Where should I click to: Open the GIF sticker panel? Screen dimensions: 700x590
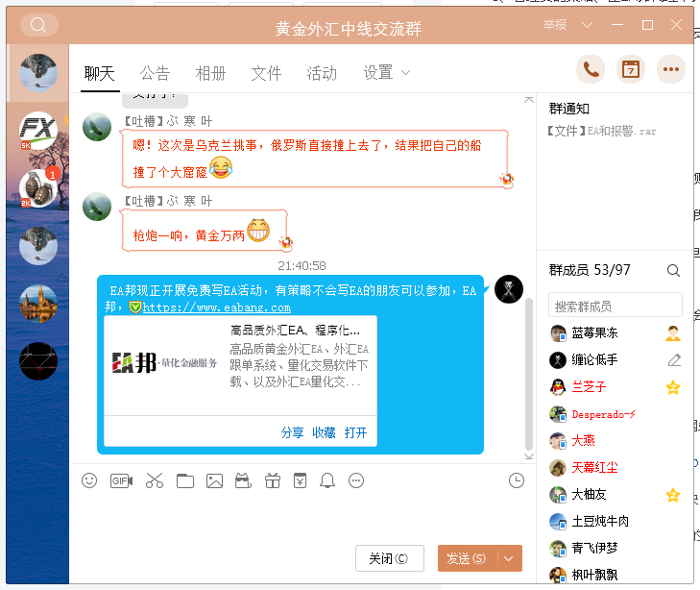(x=121, y=480)
